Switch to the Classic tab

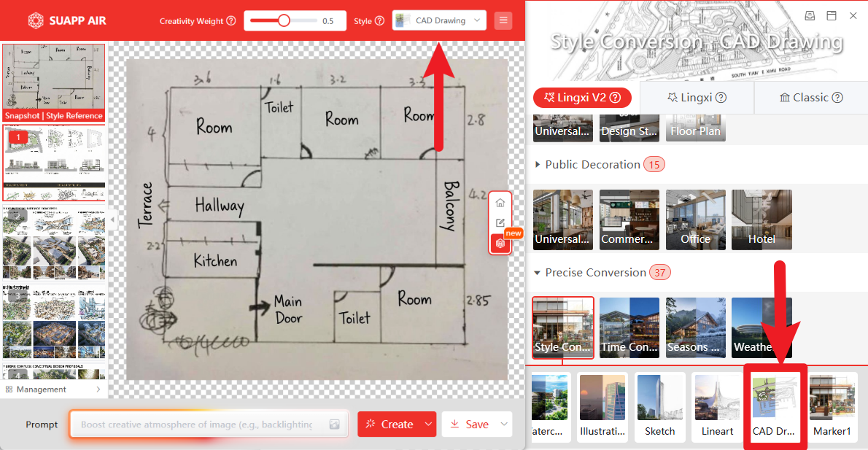click(x=810, y=98)
